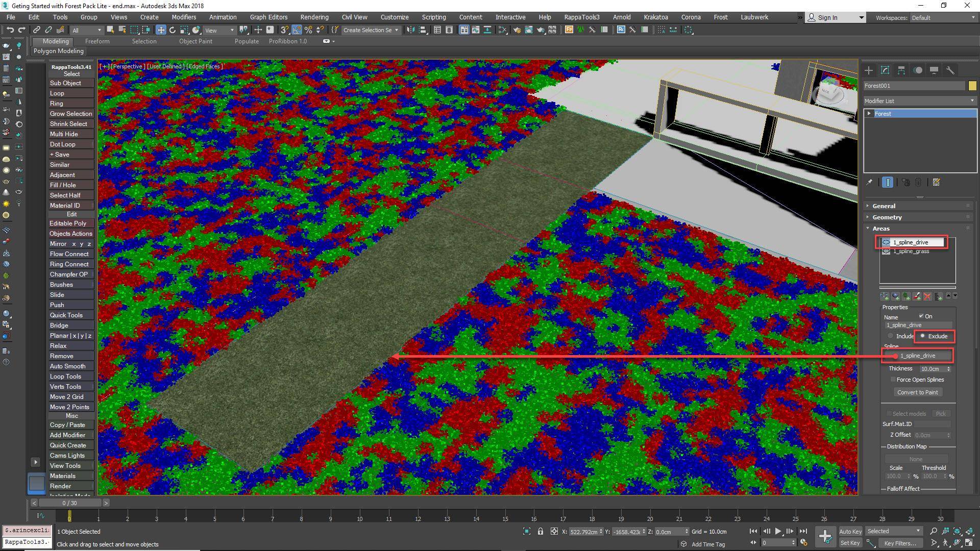Click the Pin Stack icon below the modifier stack
This screenshot has width=980, height=551.
coord(870,182)
